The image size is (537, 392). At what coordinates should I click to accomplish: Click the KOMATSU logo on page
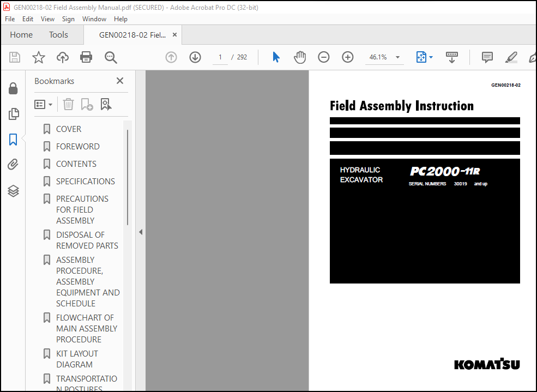click(487, 364)
